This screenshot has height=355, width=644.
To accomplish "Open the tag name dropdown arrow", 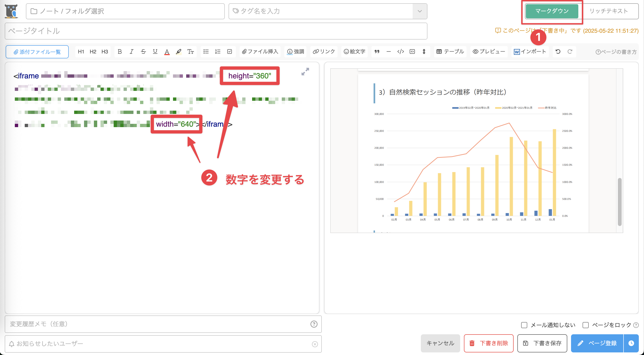I will [x=419, y=11].
